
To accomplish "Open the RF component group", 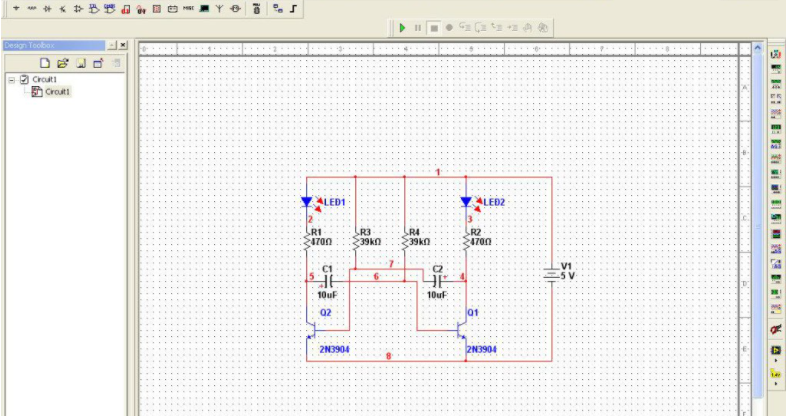I will point(219,9).
